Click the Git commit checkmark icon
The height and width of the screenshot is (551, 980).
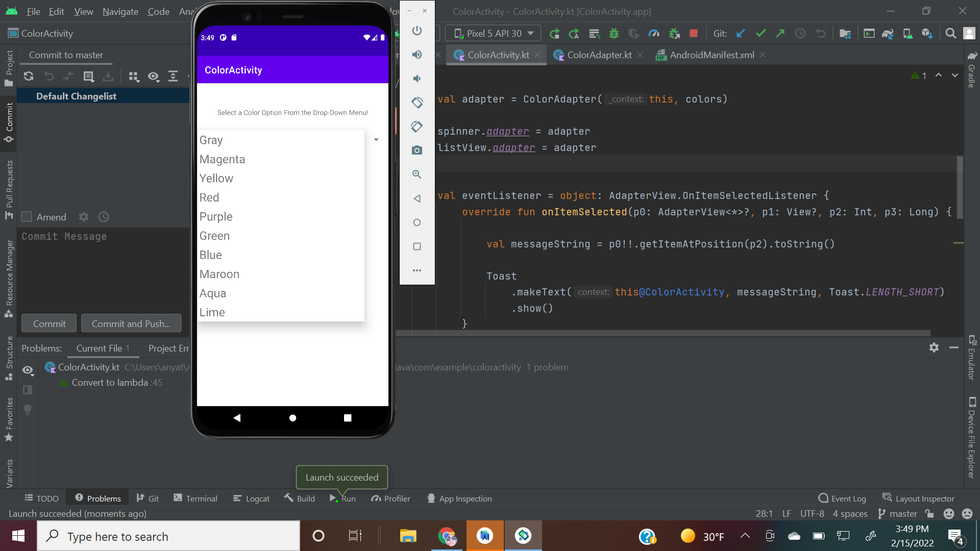click(761, 34)
